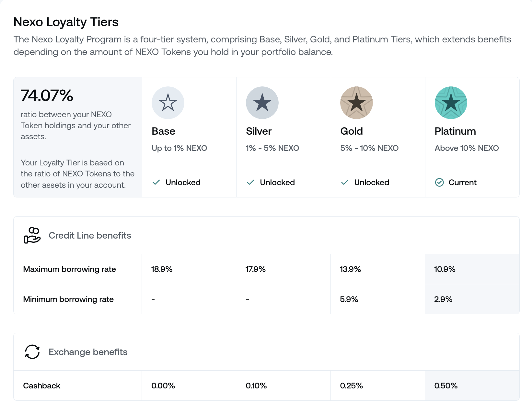Viewport: 532px width, 403px height.
Task: Click the Silver tier Unlocked checkmark
Action: click(250, 183)
